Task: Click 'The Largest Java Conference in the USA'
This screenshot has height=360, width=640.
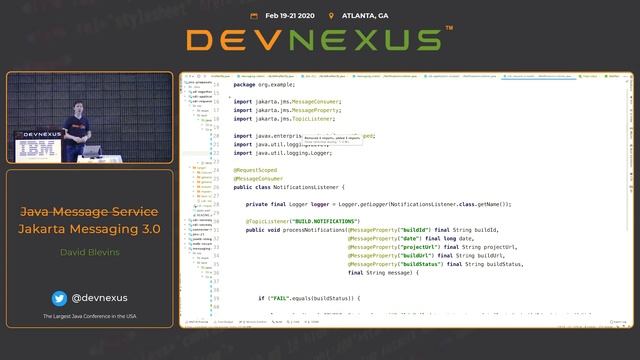Action: [x=90, y=316]
